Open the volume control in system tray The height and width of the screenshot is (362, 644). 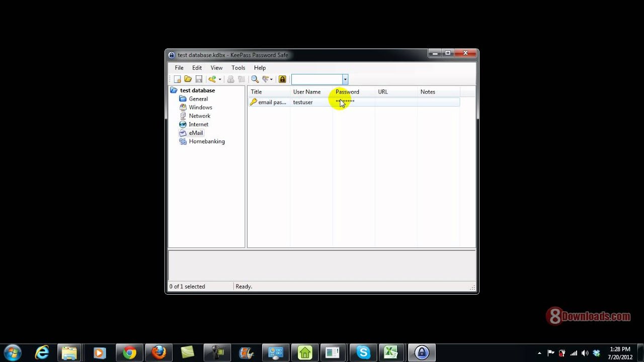[x=585, y=353]
